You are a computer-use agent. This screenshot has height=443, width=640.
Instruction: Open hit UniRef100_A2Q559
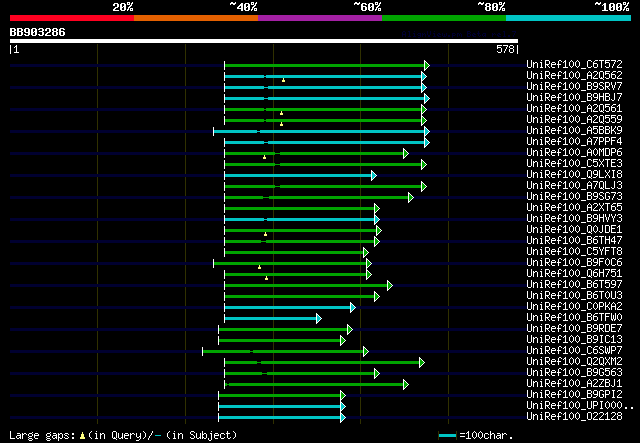coord(574,119)
